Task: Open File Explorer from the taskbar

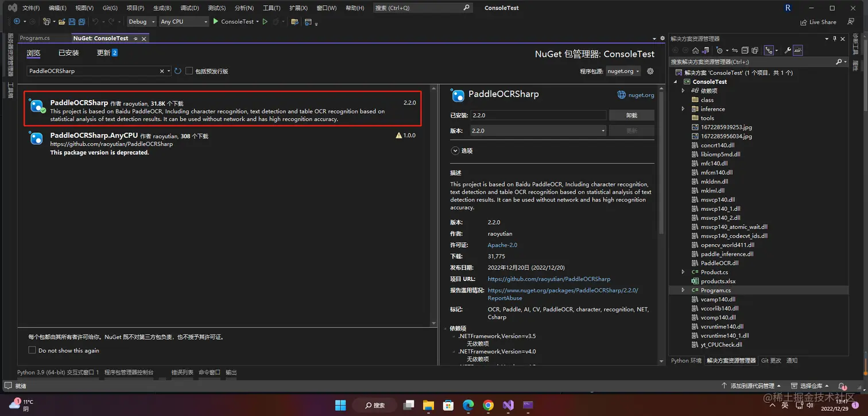Action: click(428, 405)
